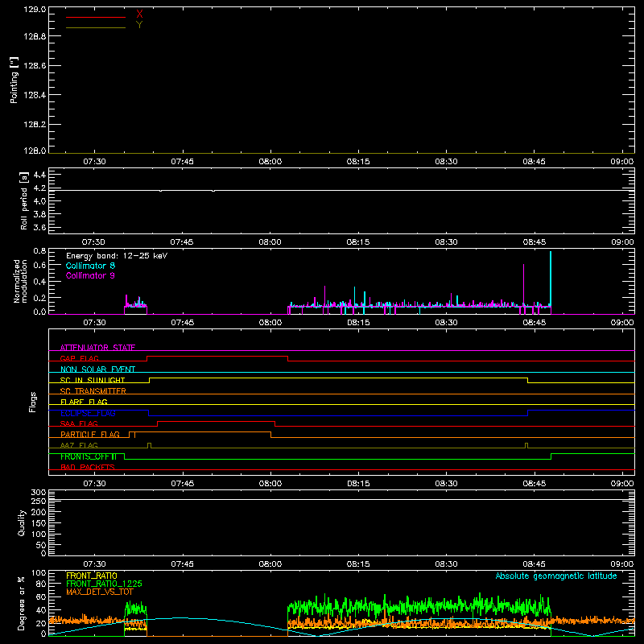644x644 pixels.
Task: Select the SC_TRANSMITTER flag label
Action: (93, 391)
